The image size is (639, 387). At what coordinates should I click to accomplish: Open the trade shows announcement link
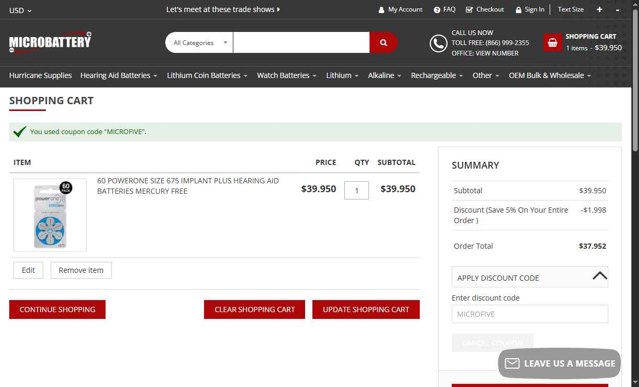point(223,9)
